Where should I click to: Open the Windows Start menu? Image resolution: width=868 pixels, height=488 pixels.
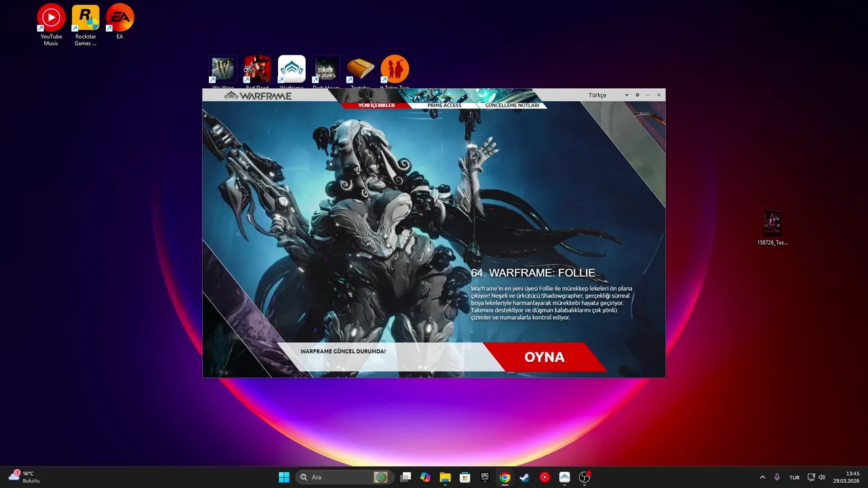coord(284,477)
